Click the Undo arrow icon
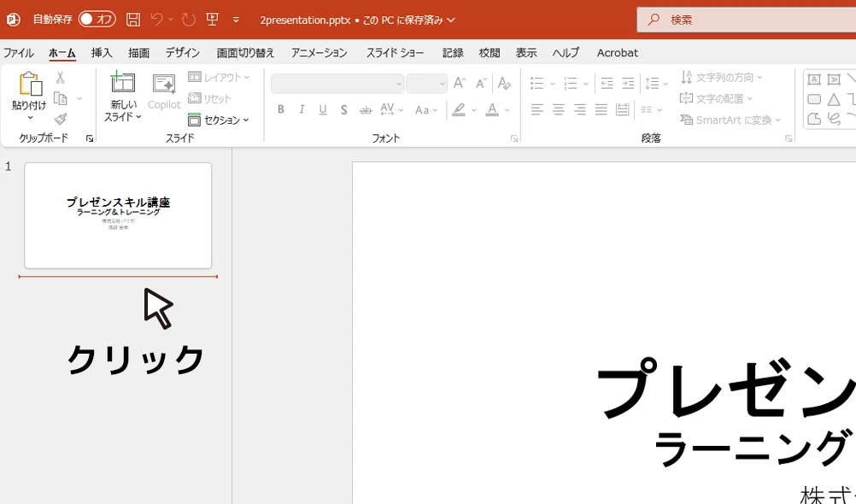Viewport: 856px width, 504px height. point(156,20)
